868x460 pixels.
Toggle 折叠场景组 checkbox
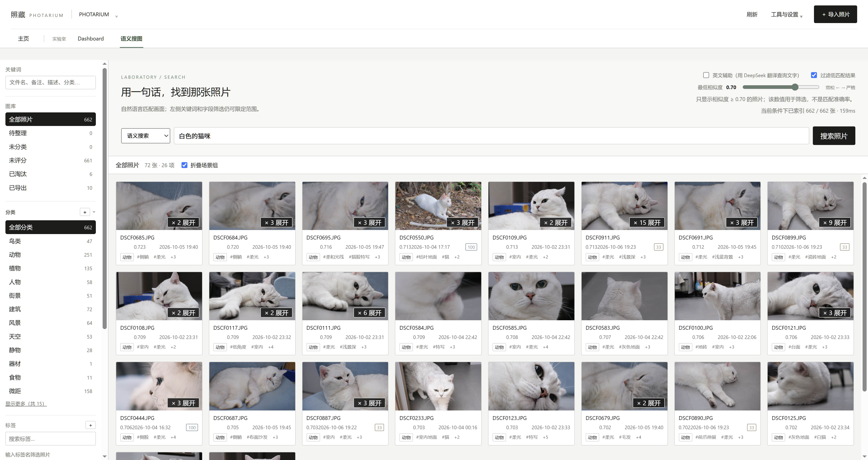(x=184, y=165)
